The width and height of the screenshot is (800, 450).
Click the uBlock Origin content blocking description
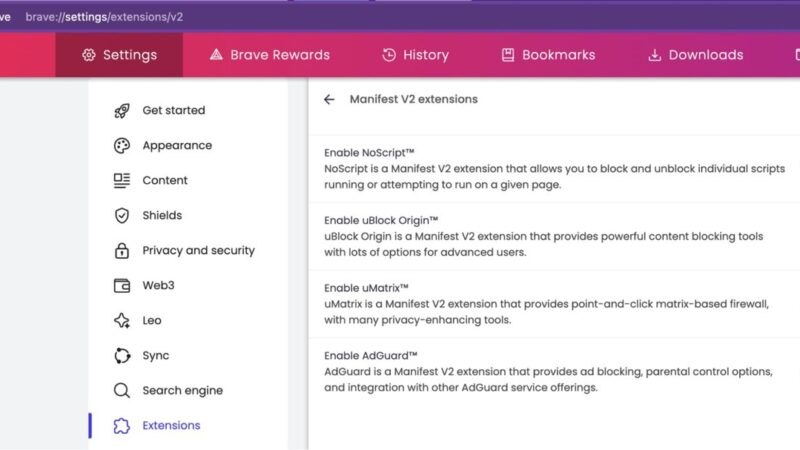[544, 244]
